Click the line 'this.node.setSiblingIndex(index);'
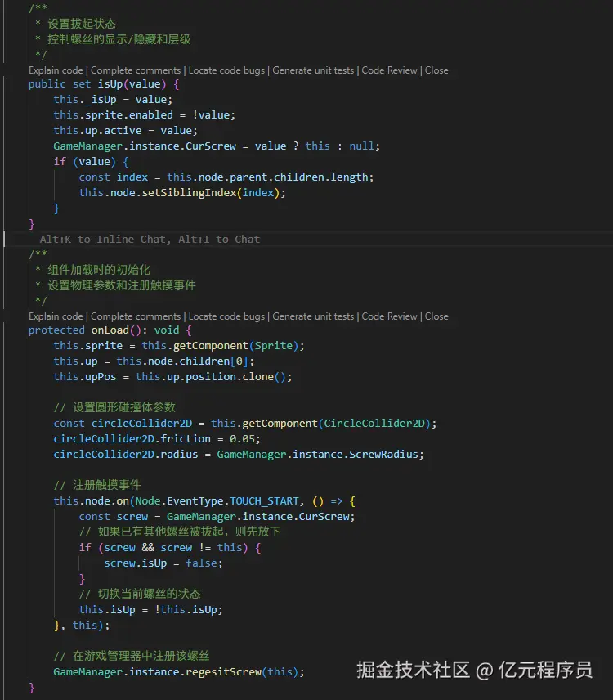Viewport: 613px width, 700px height. (x=182, y=193)
